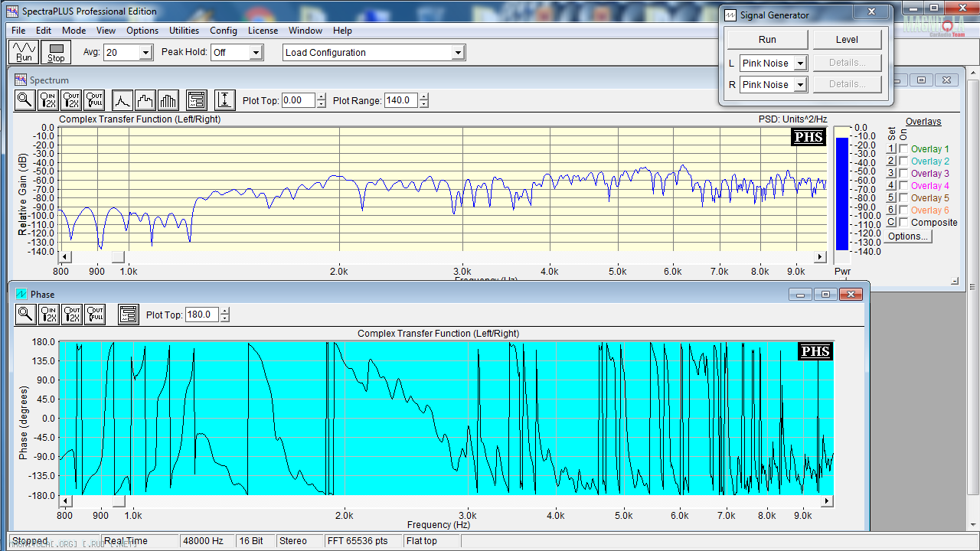
Task: Open the L channel Pink Noise dropdown
Action: click(x=800, y=64)
